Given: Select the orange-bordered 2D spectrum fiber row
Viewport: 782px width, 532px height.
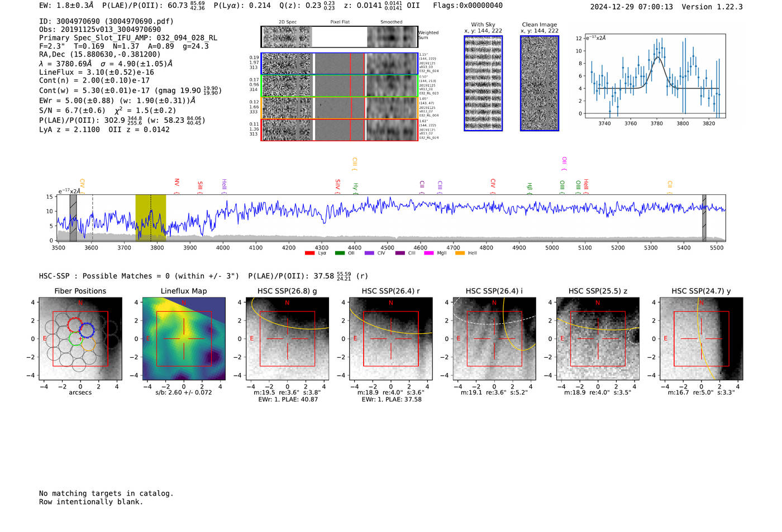Looking at the screenshot, I should [339, 108].
